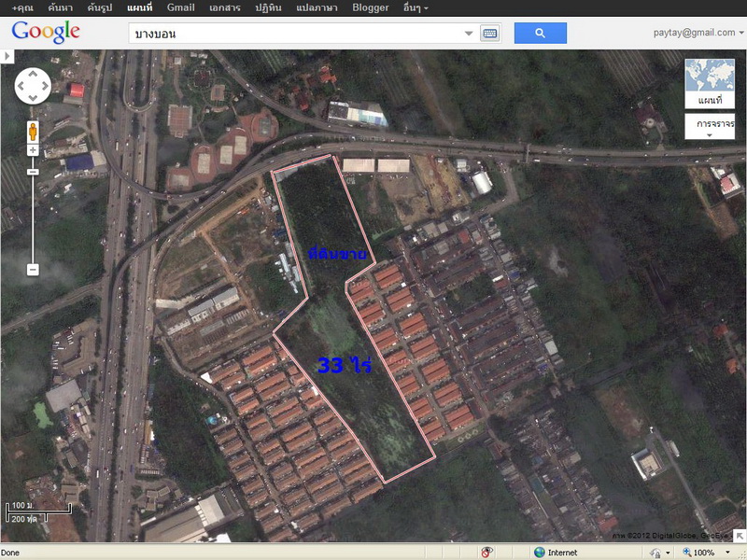The width and height of the screenshot is (747, 560).
Task: Switch to map view thumbnail (แผนที่)
Action: [710, 84]
